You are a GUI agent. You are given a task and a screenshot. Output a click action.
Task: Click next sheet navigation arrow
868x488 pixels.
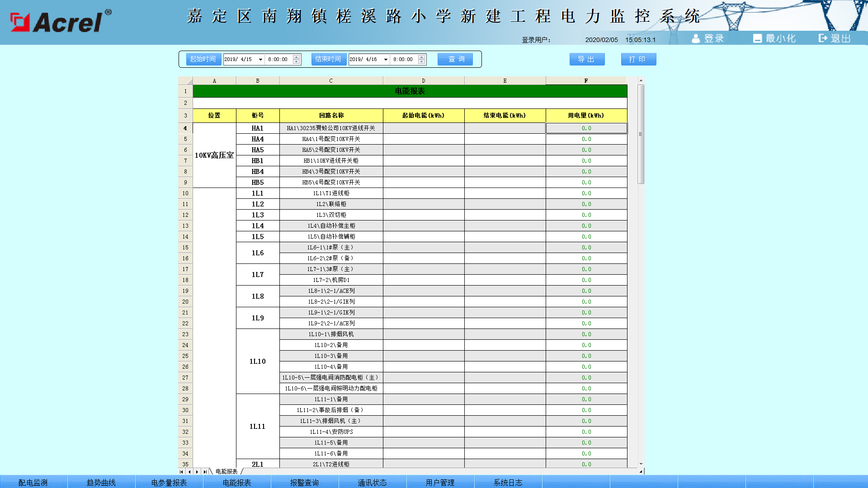[197, 472]
